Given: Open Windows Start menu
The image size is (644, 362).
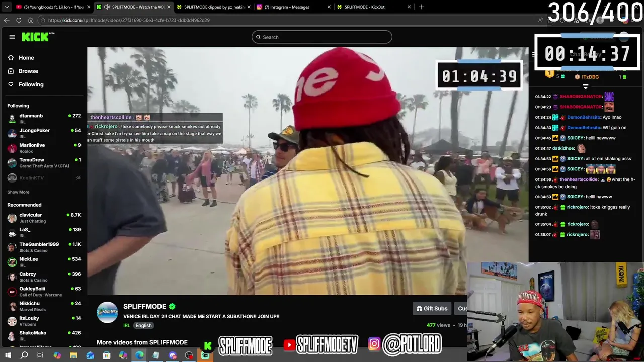Looking at the screenshot, I should (x=8, y=355).
